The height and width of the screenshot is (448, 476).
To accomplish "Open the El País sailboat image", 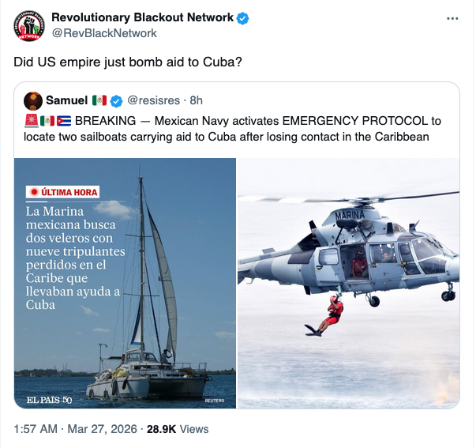I will pyautogui.click(x=125, y=283).
